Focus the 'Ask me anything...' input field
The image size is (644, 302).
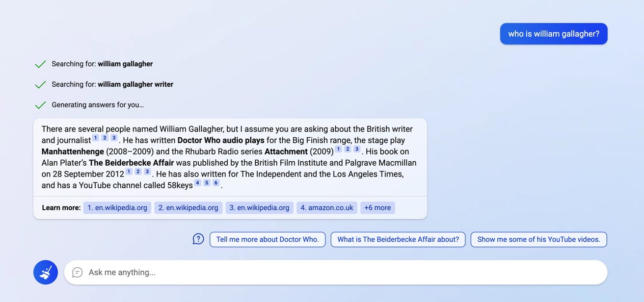click(x=336, y=272)
